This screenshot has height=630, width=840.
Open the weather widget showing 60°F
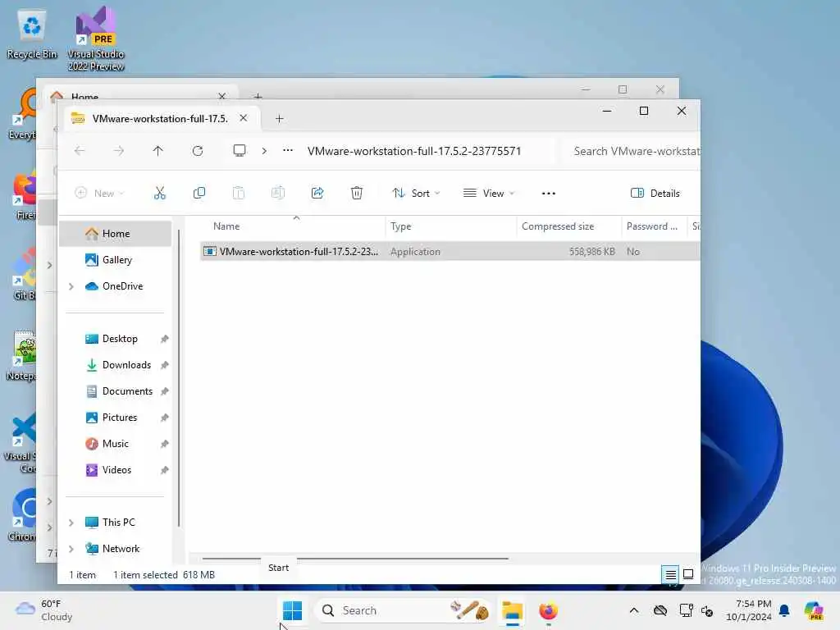coord(44,610)
